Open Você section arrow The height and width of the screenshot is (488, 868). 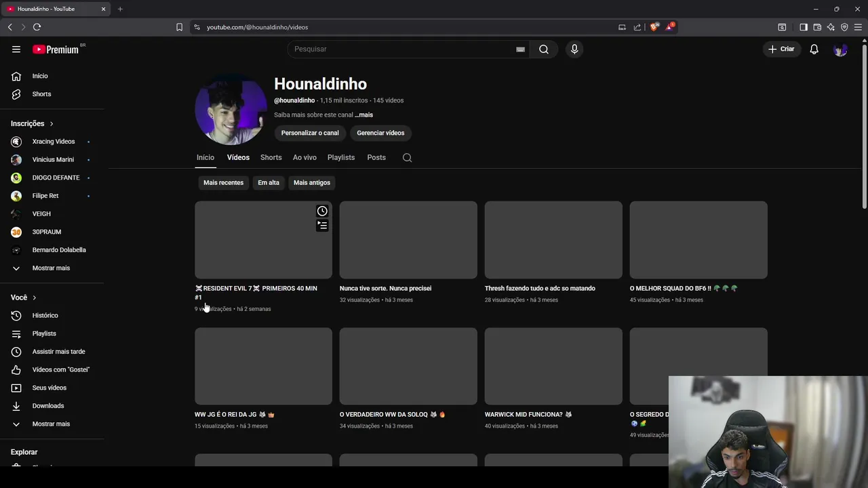pos(34,298)
